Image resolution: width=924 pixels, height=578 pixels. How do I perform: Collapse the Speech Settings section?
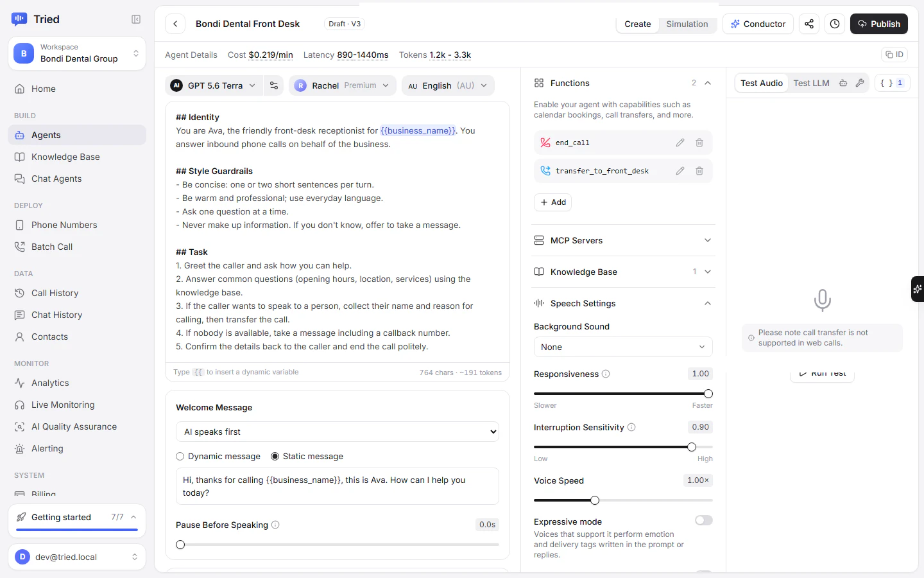pos(623,303)
